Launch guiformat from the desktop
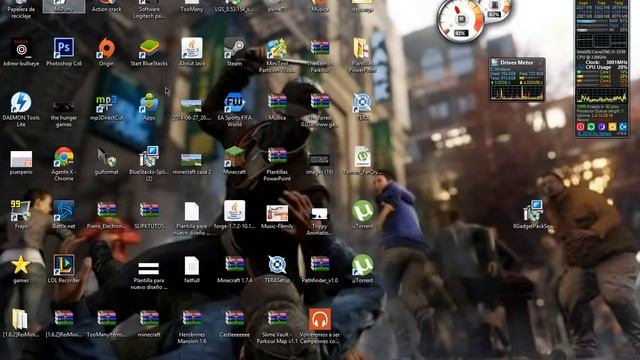Viewport: 640px width, 360px height. 106,158
